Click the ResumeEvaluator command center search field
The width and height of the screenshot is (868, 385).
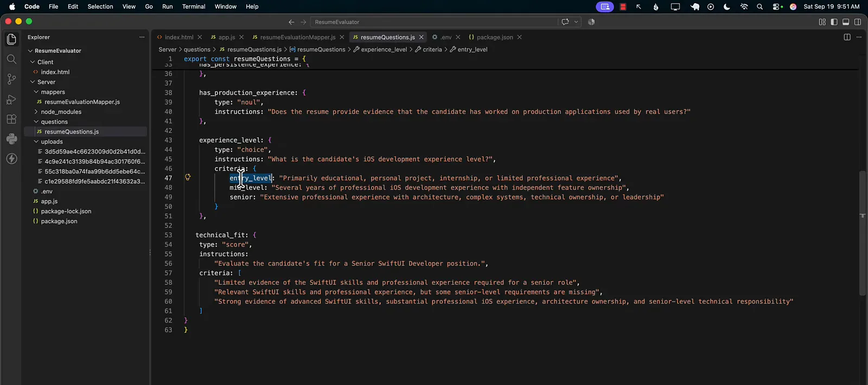(x=434, y=22)
